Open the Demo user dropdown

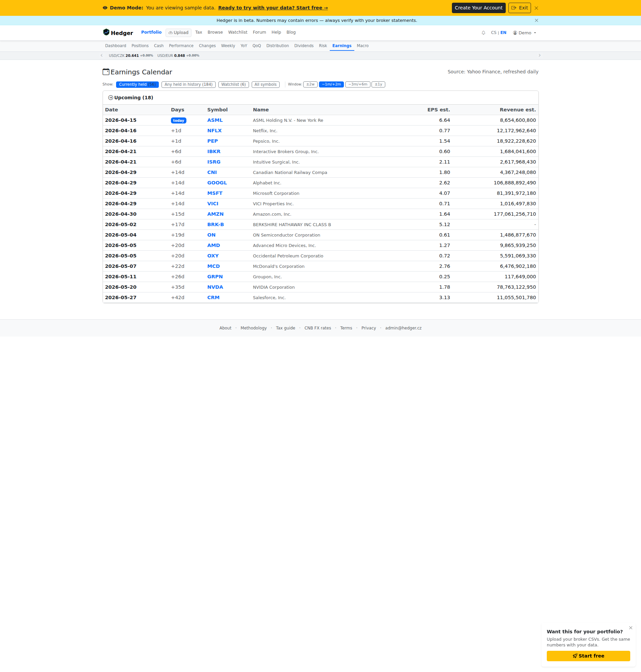[x=525, y=33]
